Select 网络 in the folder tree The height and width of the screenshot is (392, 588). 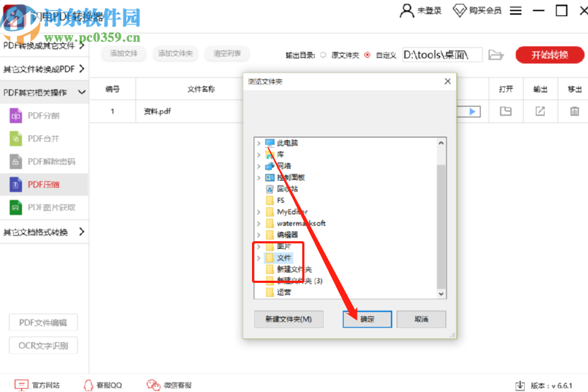pyautogui.click(x=284, y=166)
